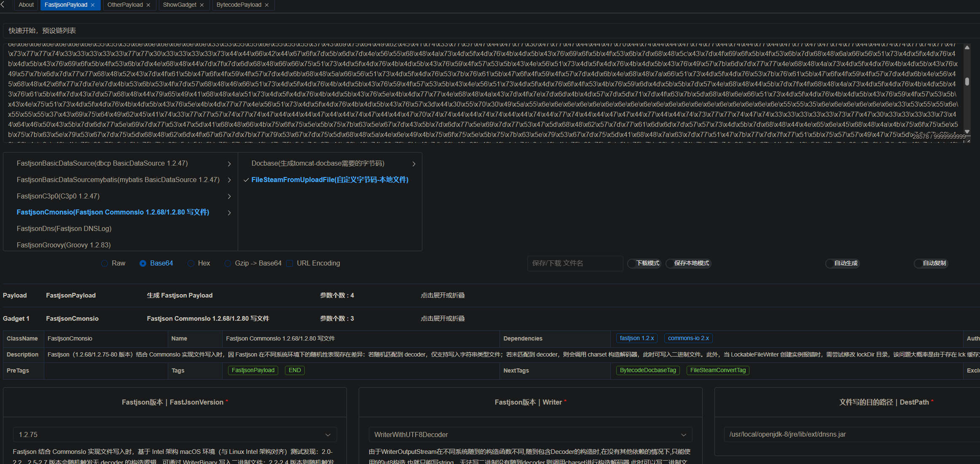This screenshot has height=464, width=980.
Task: Open the About tab
Action: (26, 5)
